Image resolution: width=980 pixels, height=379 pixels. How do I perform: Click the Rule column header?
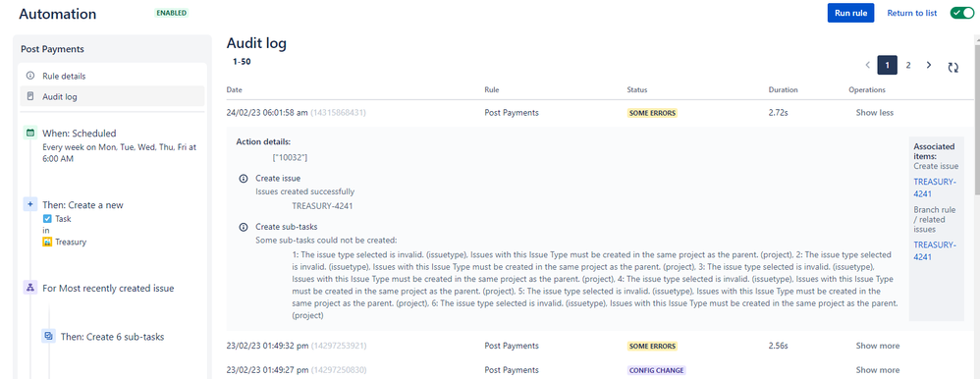(492, 90)
